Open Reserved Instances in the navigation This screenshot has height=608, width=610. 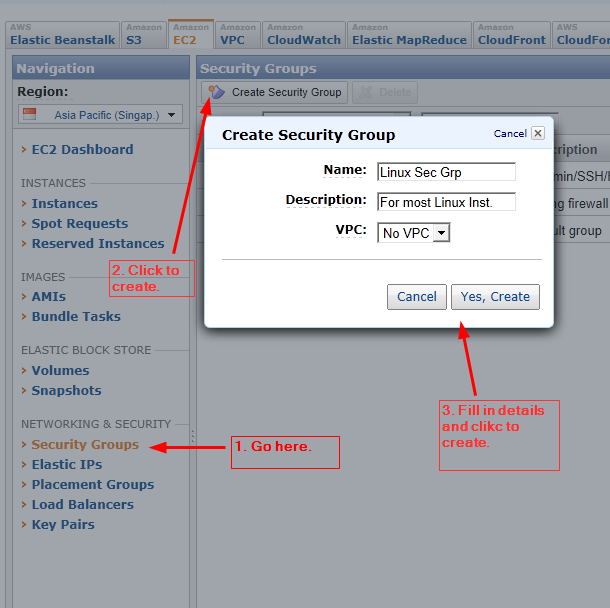point(98,244)
